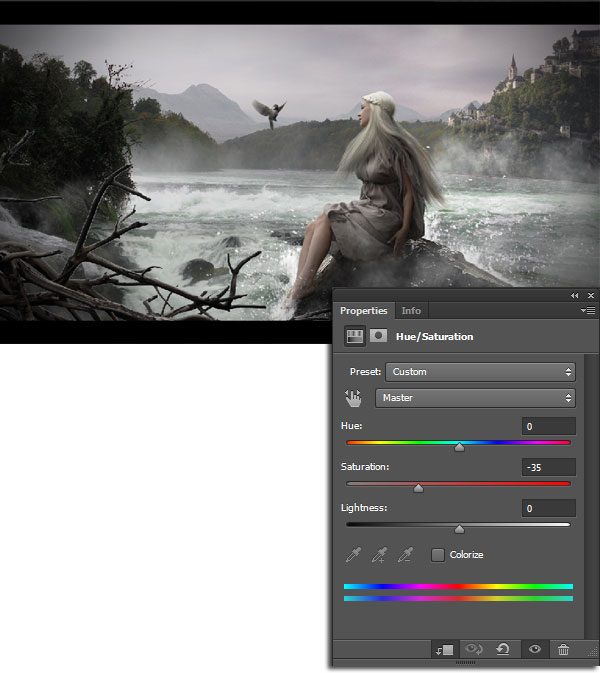Enable the Colorize checkbox
Image resolution: width=600 pixels, height=673 pixels.
[437, 555]
